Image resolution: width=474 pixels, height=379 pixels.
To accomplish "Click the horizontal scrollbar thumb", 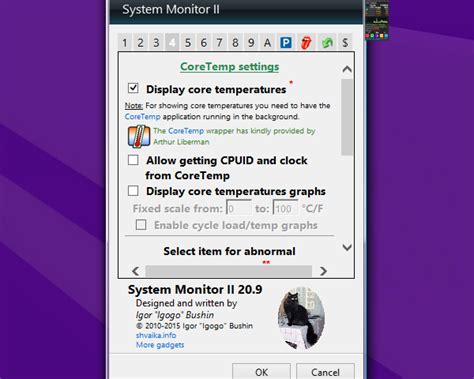I will point(229,271).
